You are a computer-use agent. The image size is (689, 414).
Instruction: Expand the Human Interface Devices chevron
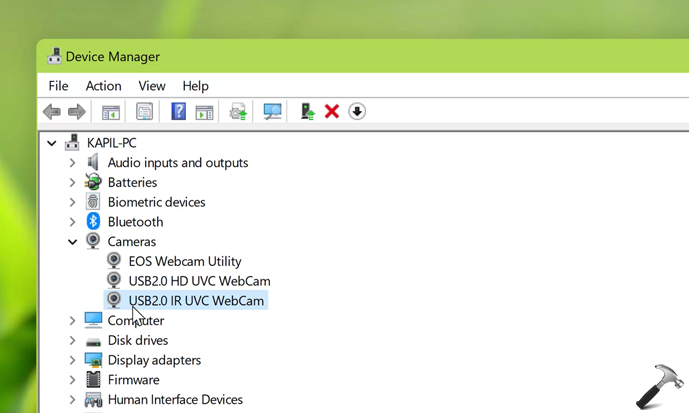point(73,400)
